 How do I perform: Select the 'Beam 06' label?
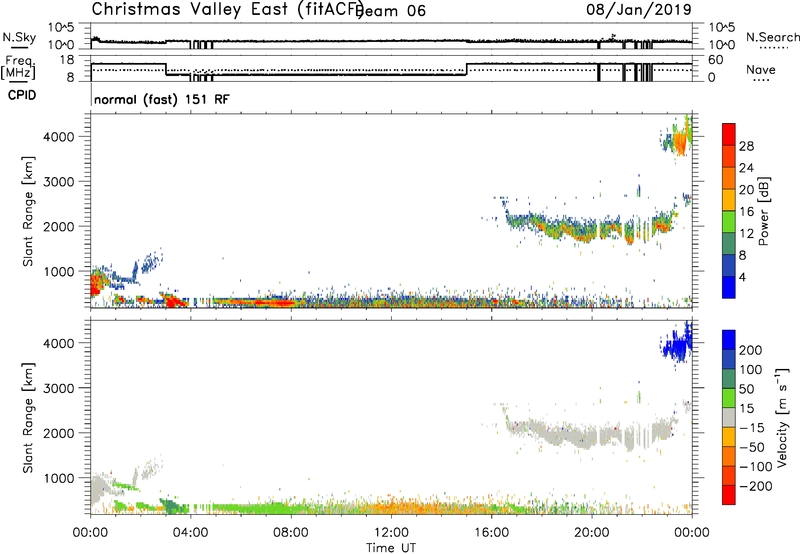(391, 11)
